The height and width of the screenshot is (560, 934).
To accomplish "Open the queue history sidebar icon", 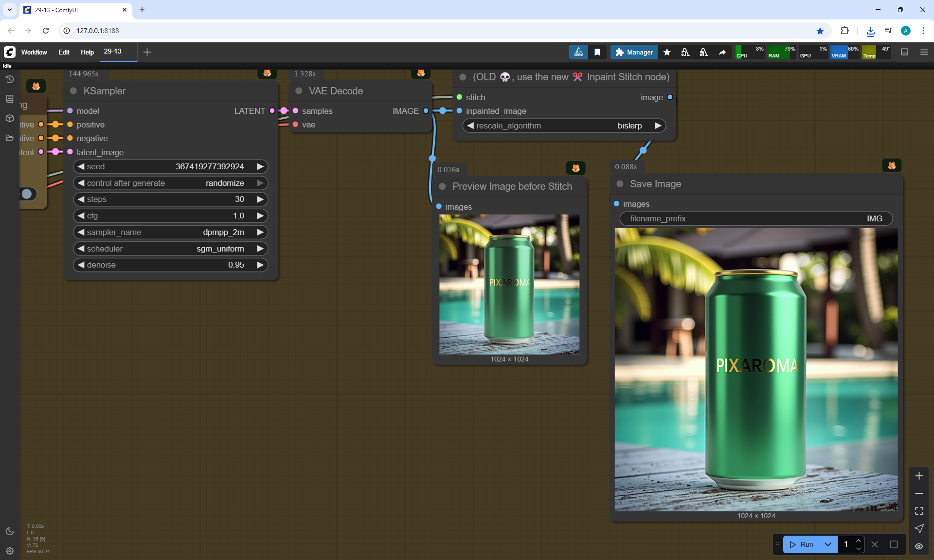I will [x=10, y=79].
